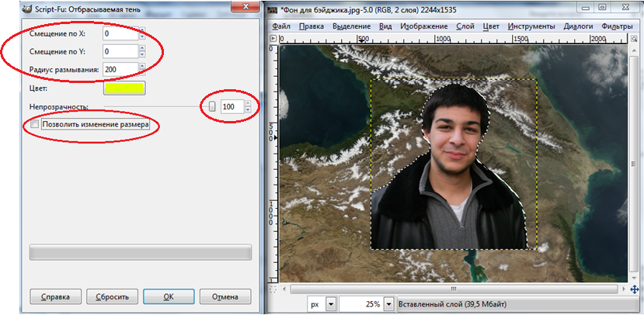Decrease 'Смещение по Y' with down arrow

(x=142, y=54)
